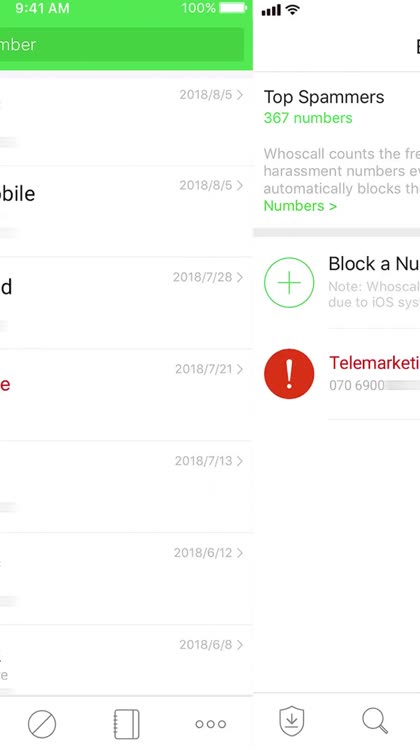Open the green Numbers > link
The image size is (420, 750).
(300, 206)
